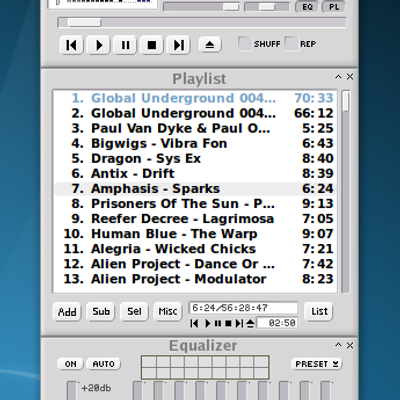The image size is (400, 400).
Task: Click the mini pause button in playlist
Action: click(x=218, y=323)
